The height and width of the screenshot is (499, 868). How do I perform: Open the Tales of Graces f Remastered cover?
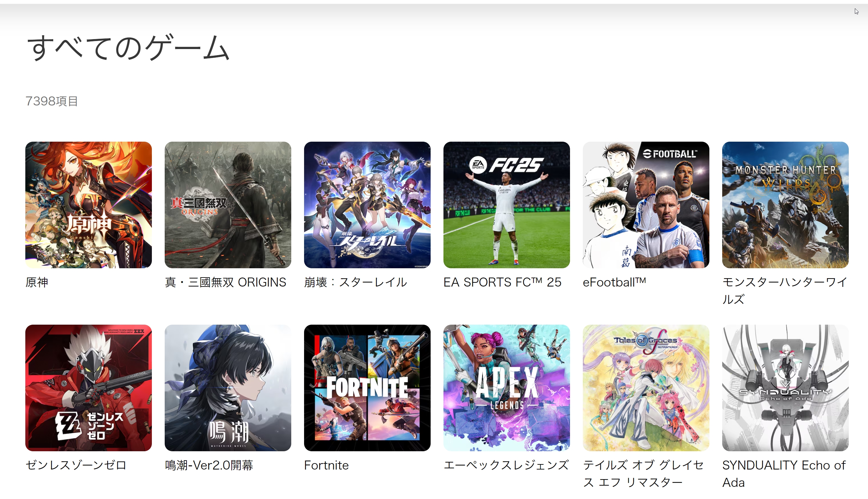pos(646,387)
